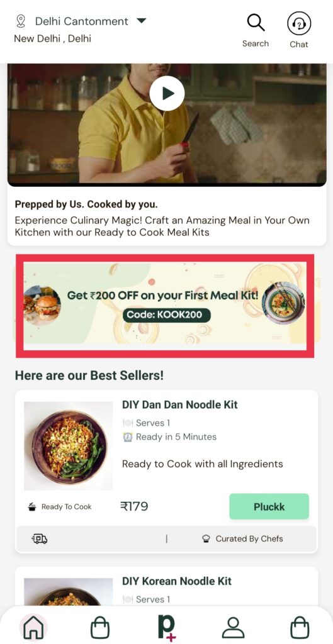Open DIY Dan Dan Noodle Kit title
Screen dimensions: 333x644
click(179, 404)
